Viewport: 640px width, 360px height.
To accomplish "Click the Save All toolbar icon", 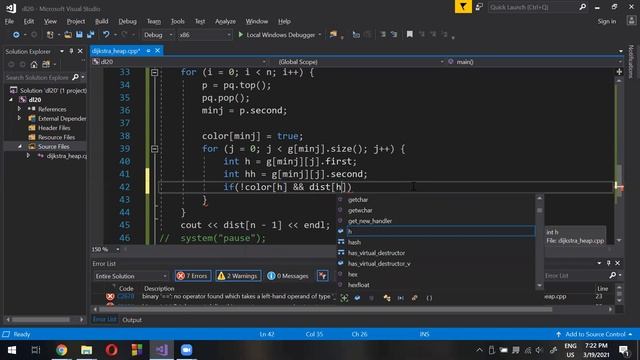I will (91, 35).
